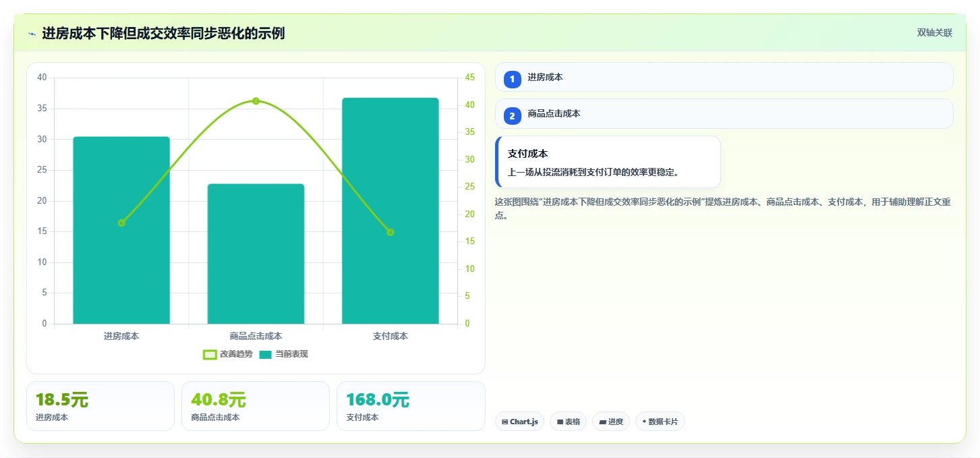980x458 pixels.
Task: Click the description text starting with 这张图围绕
Action: (723, 208)
